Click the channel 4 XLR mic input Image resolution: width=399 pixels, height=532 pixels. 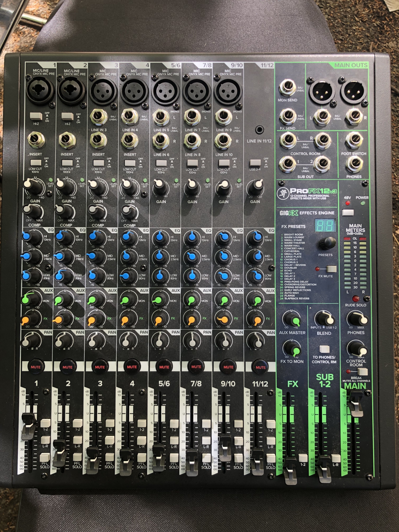134,91
